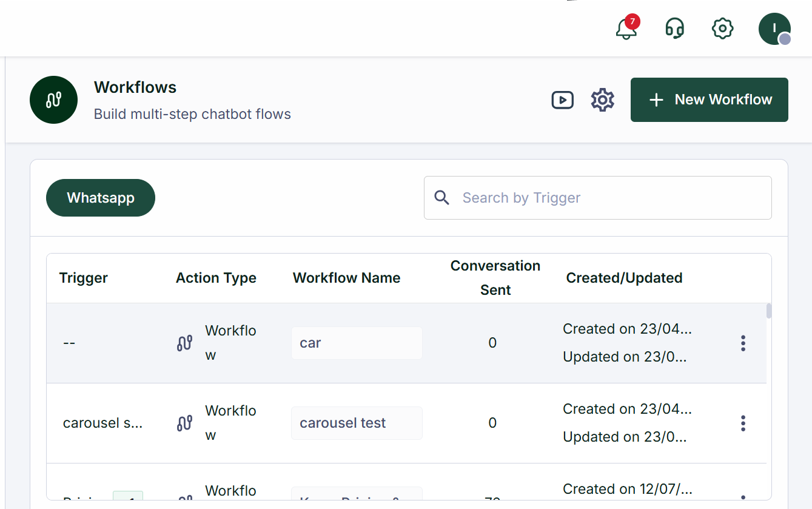The height and width of the screenshot is (509, 812).
Task: Click the workflow icon in car row
Action: tap(184, 343)
